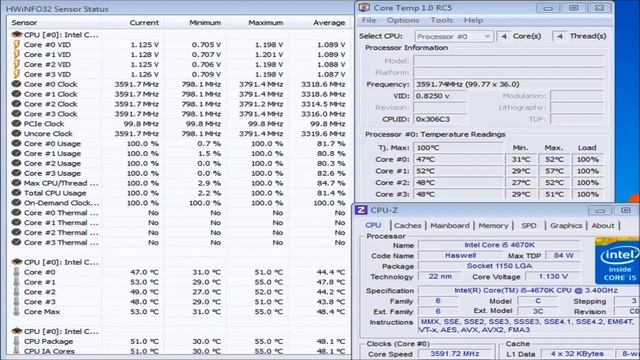This screenshot has height=360, width=640.
Task: Click the Max TDP 84 W field
Action: pyautogui.click(x=564, y=256)
